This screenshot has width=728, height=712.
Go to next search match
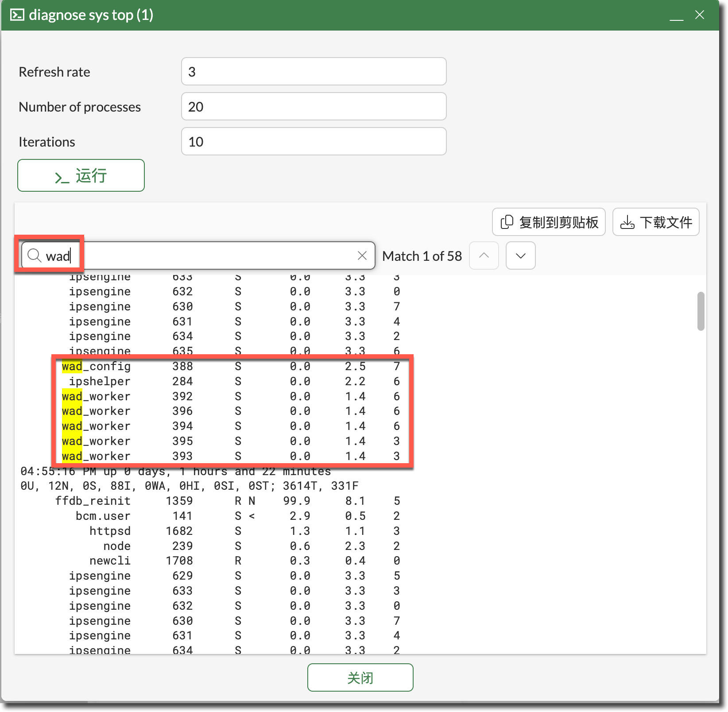pos(521,255)
